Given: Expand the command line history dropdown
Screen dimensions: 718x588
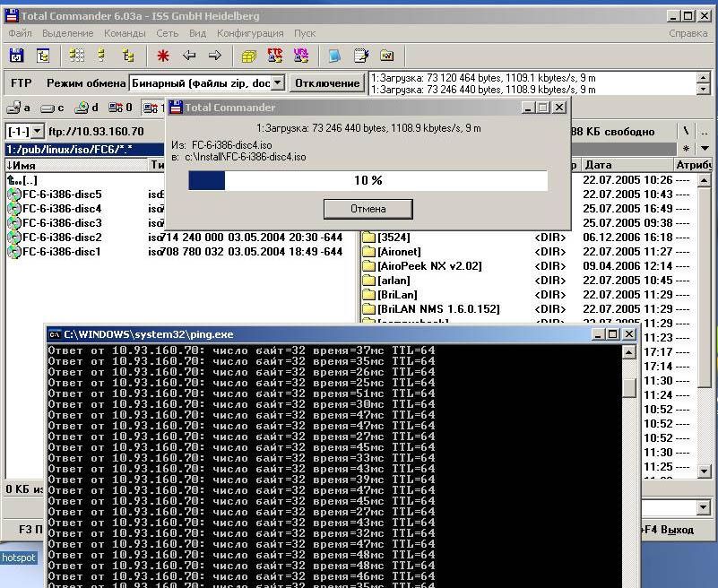Looking at the screenshot, I should point(705,507).
